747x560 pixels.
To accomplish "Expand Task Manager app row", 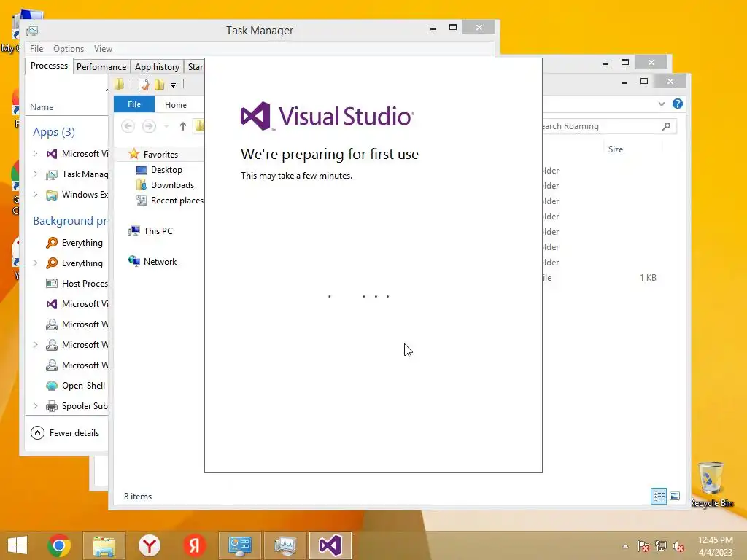I will [35, 174].
